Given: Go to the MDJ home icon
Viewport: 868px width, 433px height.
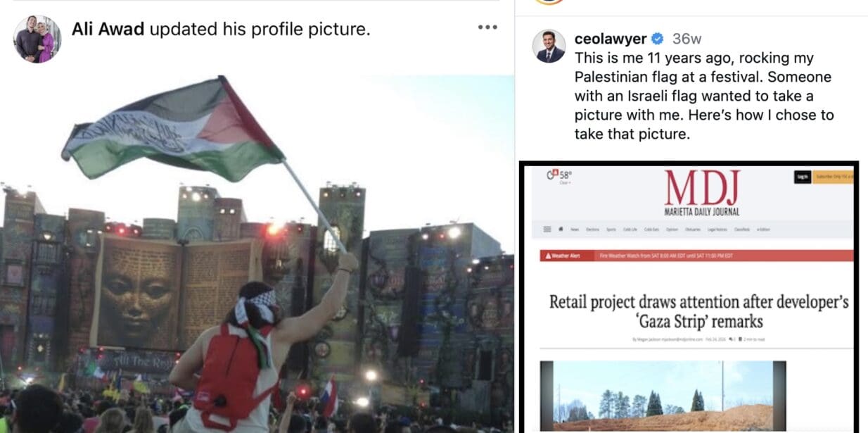Looking at the screenshot, I should (561, 229).
